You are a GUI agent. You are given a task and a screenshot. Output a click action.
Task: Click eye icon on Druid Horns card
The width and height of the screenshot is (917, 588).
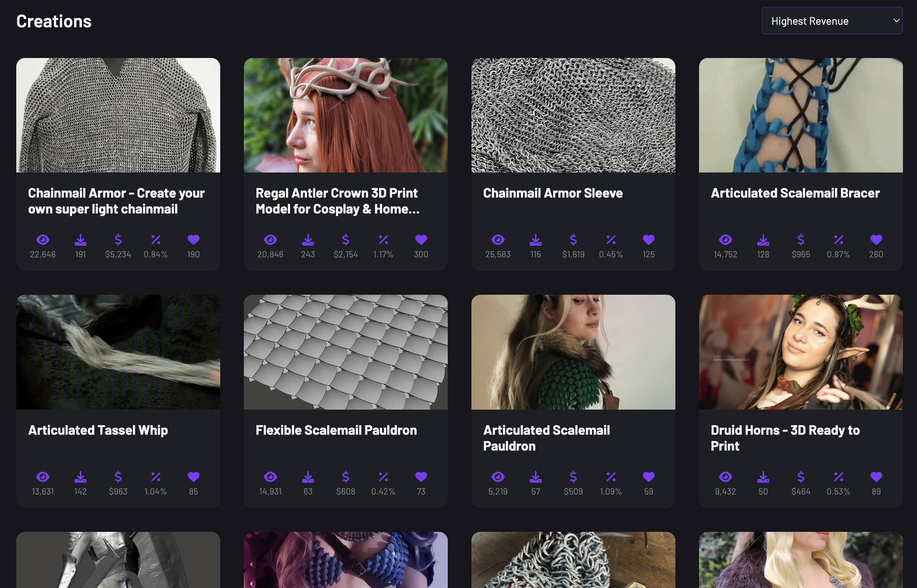click(x=726, y=477)
